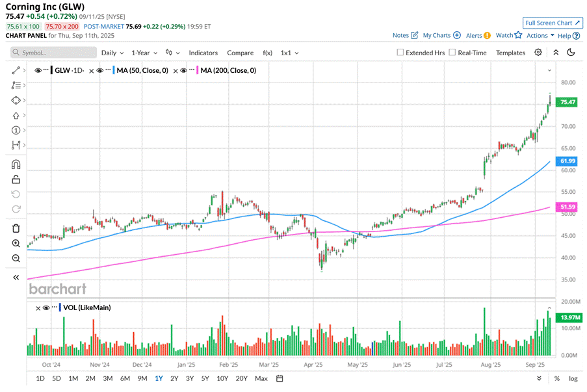Screen dimensions: 587x392
Task: Open the 1x1 layout dropdown
Action: (x=289, y=53)
